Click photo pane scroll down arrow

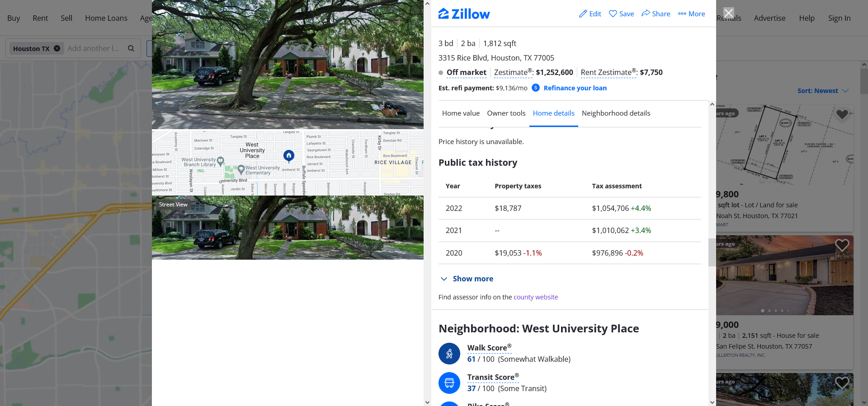coord(427,402)
